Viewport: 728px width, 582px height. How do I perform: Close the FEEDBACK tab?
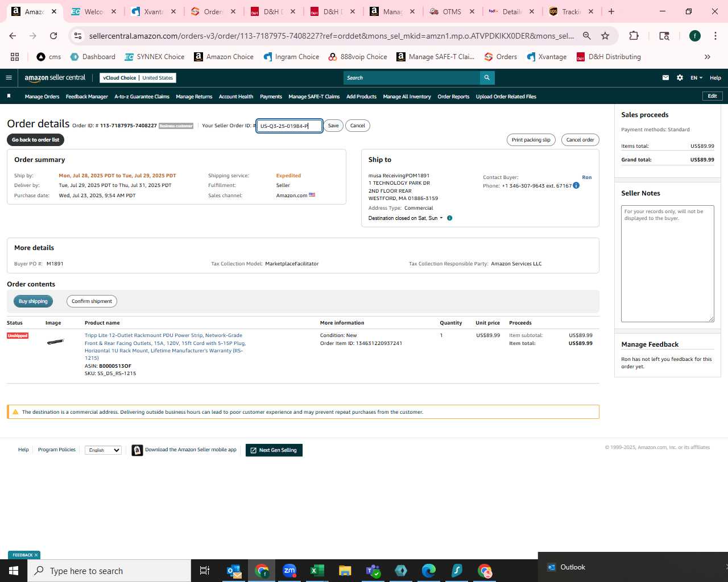pos(36,555)
